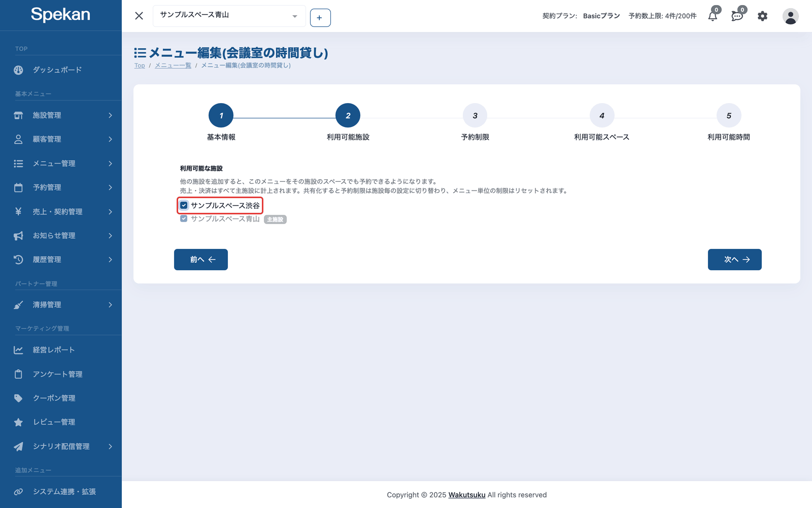The image size is (812, 508).
Task: Follow the Top breadcrumb link
Action: tap(140, 66)
